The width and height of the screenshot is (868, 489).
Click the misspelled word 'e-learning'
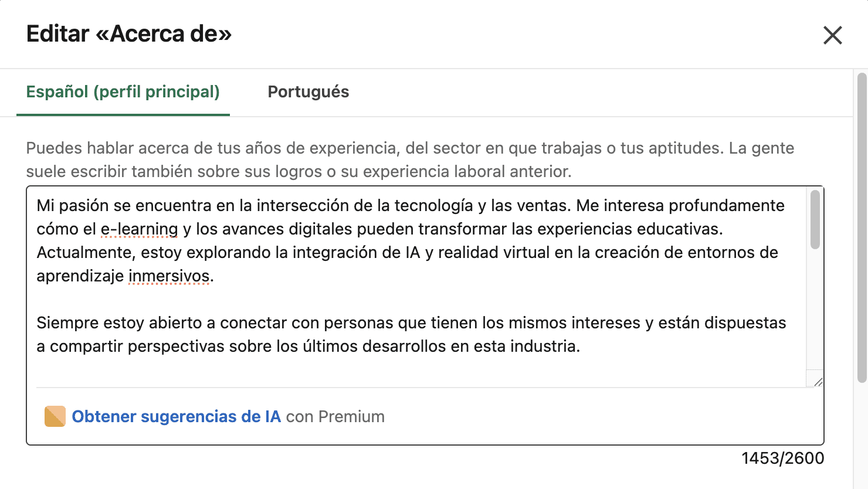pos(139,229)
